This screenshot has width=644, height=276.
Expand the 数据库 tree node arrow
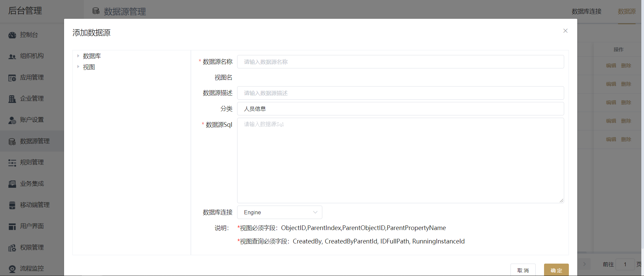pyautogui.click(x=78, y=56)
